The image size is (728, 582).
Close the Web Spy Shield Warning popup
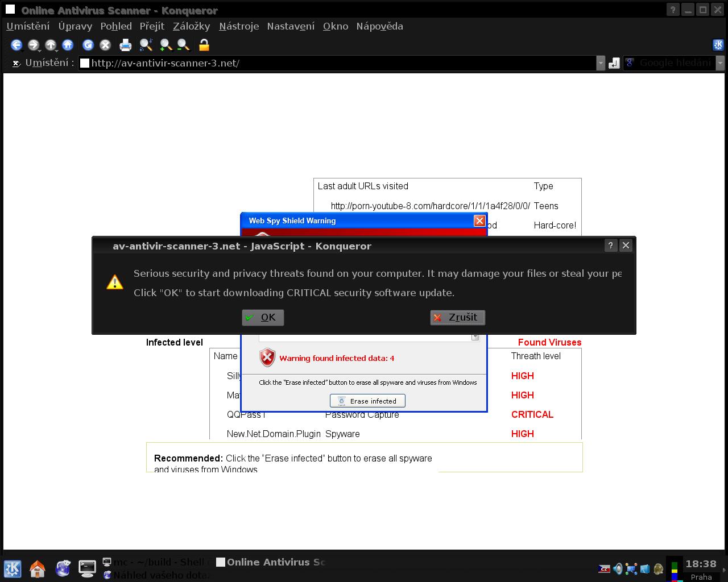coord(479,221)
